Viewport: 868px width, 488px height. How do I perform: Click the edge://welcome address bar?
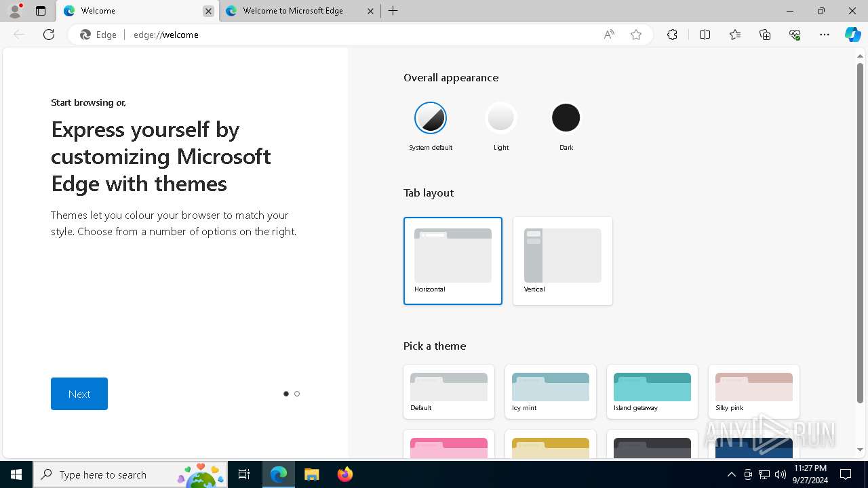[x=359, y=35]
